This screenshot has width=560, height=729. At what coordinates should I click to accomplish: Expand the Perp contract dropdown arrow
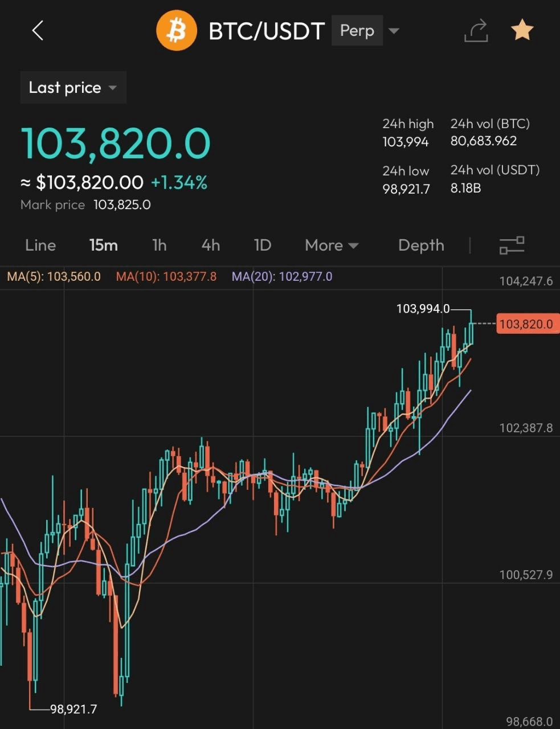(394, 31)
